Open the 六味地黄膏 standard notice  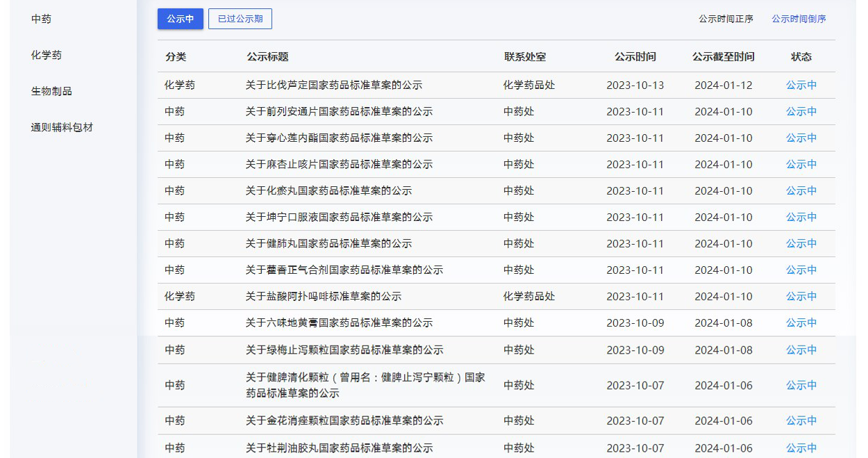[338, 323]
